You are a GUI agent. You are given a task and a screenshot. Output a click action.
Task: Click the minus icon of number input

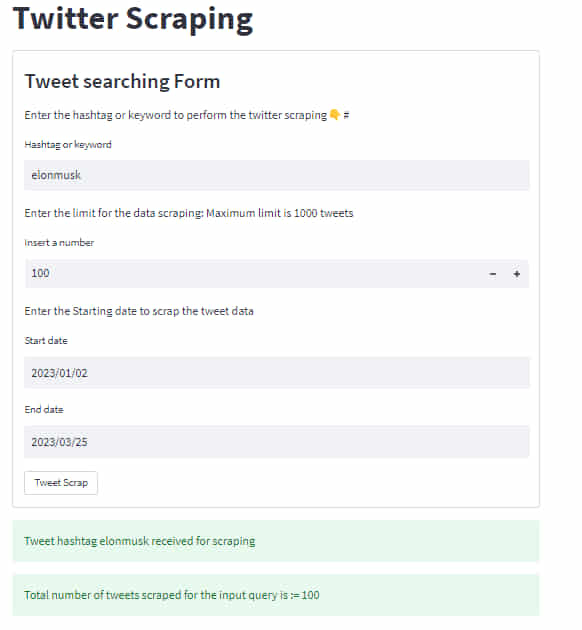pyautogui.click(x=492, y=274)
